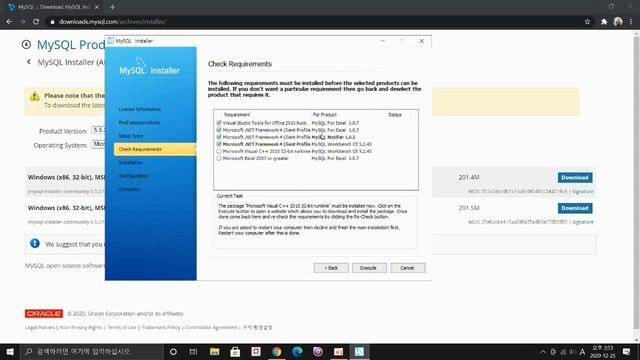Toggle Visual Studio Tools for Office 2010 requirement

[219, 122]
